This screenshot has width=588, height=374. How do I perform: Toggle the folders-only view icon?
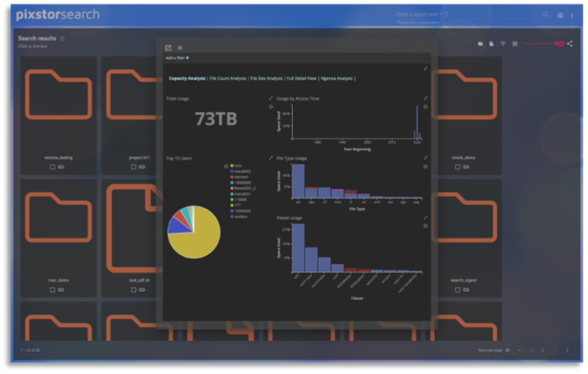pyautogui.click(x=480, y=44)
